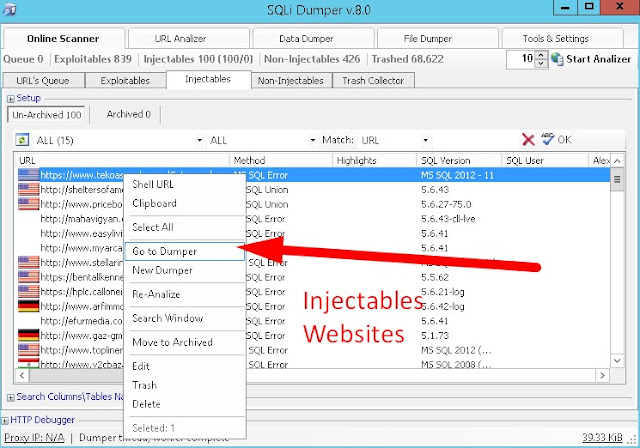
Task: Click the Proxy IP: N/A link
Action: 34,438
